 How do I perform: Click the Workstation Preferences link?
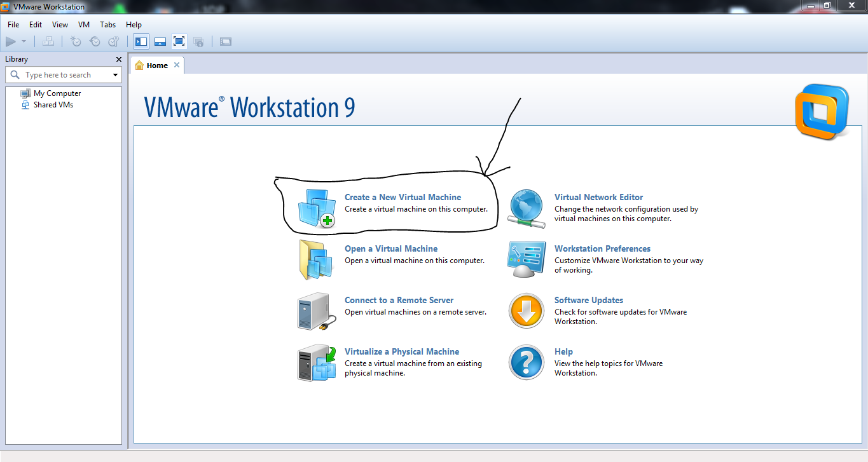coord(602,248)
